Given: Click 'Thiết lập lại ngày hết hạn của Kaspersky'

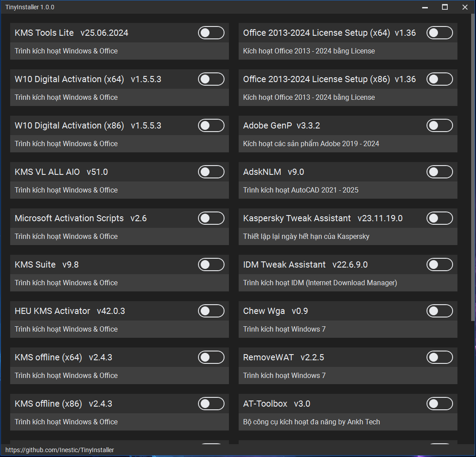Looking at the screenshot, I should tap(306, 237).
